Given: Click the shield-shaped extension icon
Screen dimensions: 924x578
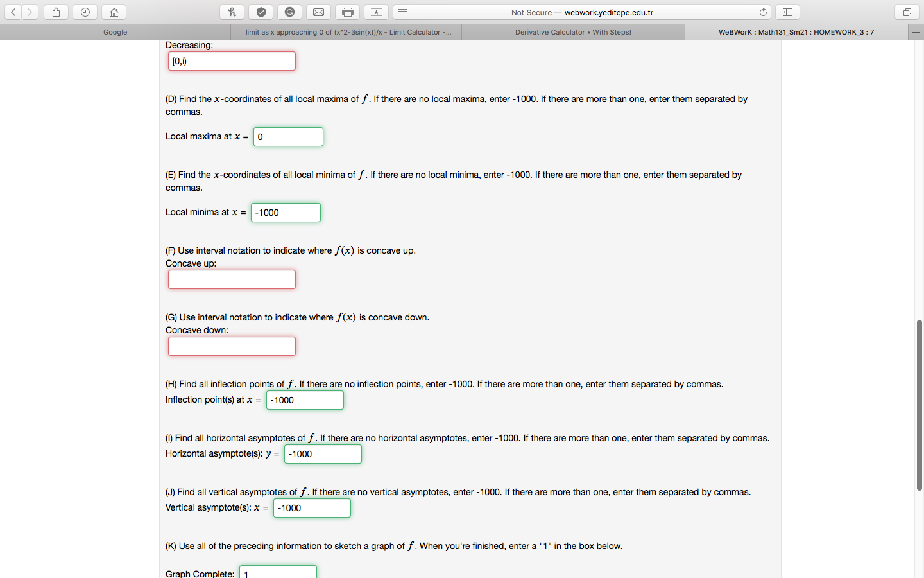Looking at the screenshot, I should [x=261, y=12].
